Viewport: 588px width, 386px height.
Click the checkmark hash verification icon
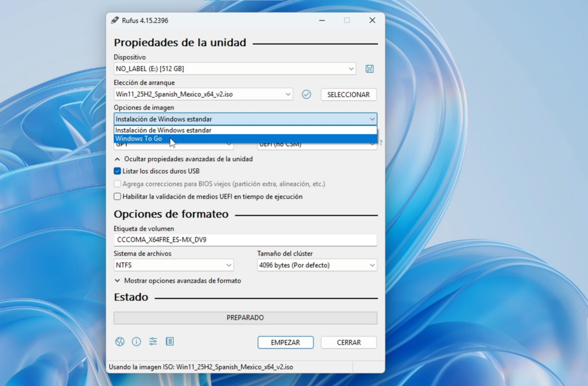pyautogui.click(x=307, y=94)
